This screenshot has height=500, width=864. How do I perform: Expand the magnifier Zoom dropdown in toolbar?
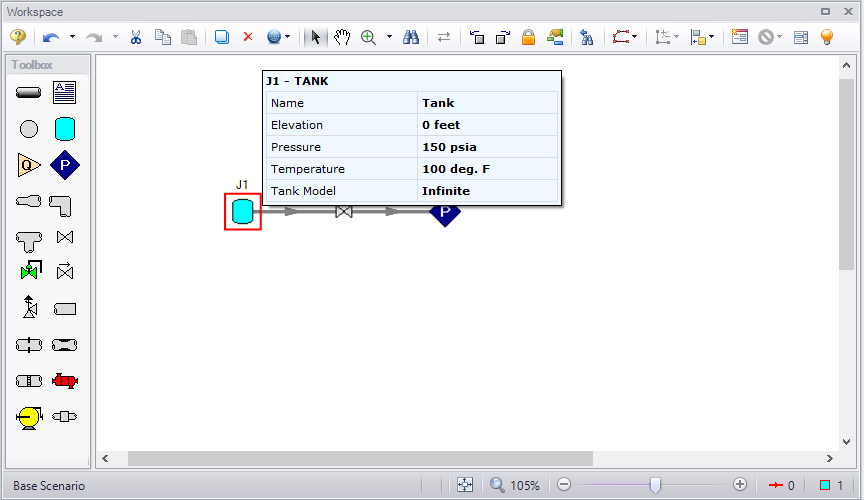point(387,37)
